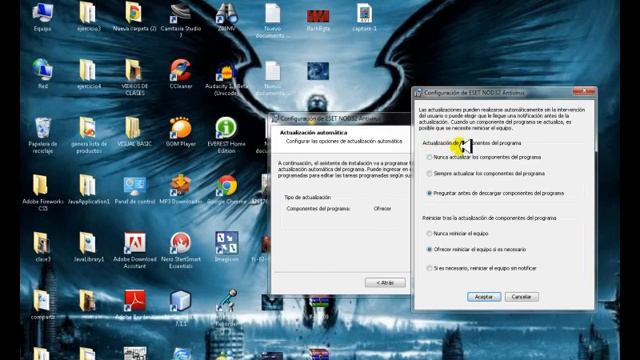
Task: Click the Atrás button in installer
Action: [385, 283]
